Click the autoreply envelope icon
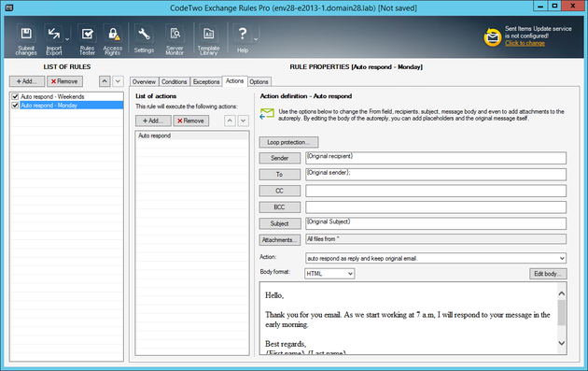 [267, 113]
